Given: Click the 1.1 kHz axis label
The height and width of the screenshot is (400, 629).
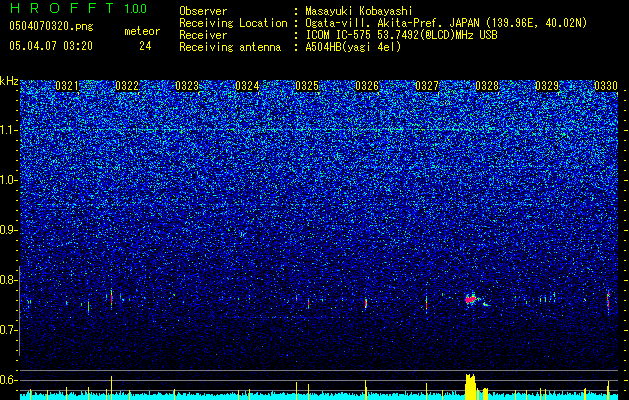Looking at the screenshot, I should coord(9,130).
